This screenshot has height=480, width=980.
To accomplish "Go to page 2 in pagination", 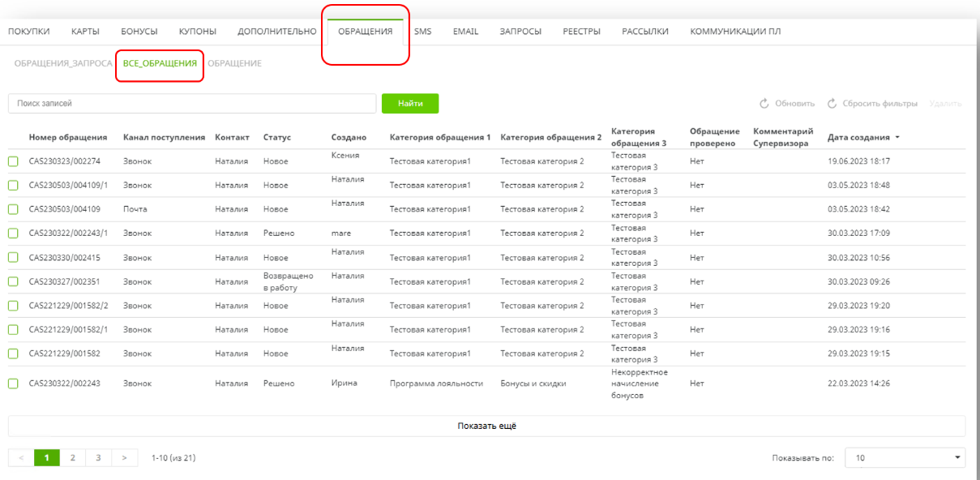I will coord(73,458).
